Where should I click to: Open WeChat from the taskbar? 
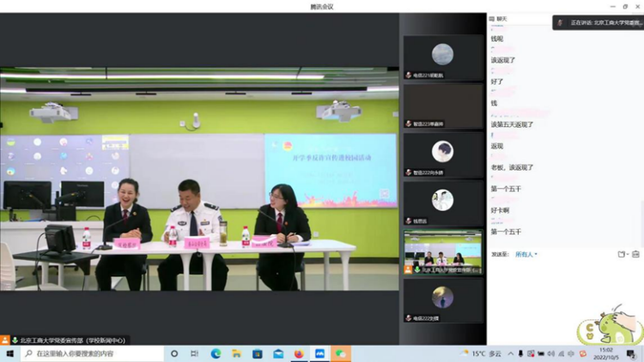(341, 353)
